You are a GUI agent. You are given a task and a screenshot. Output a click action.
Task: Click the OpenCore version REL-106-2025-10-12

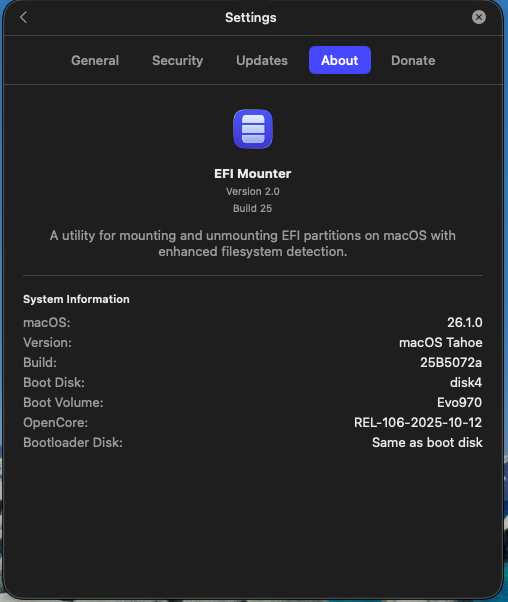tap(418, 422)
